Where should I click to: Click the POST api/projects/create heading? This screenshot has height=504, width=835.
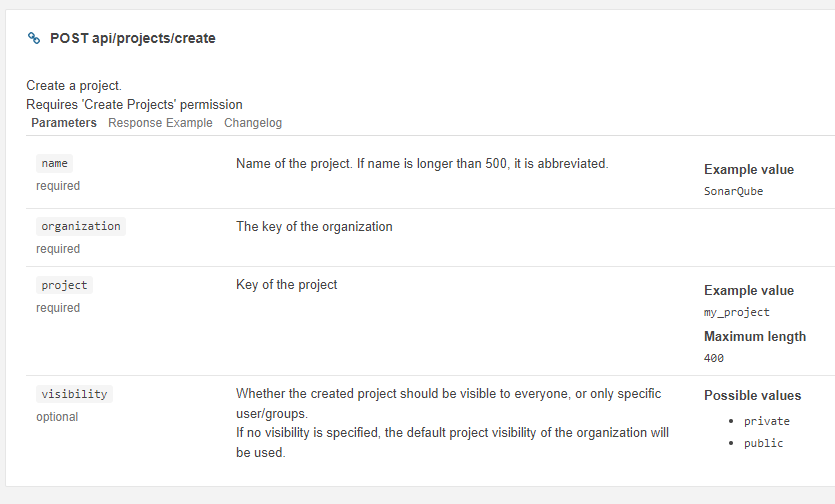(x=133, y=38)
